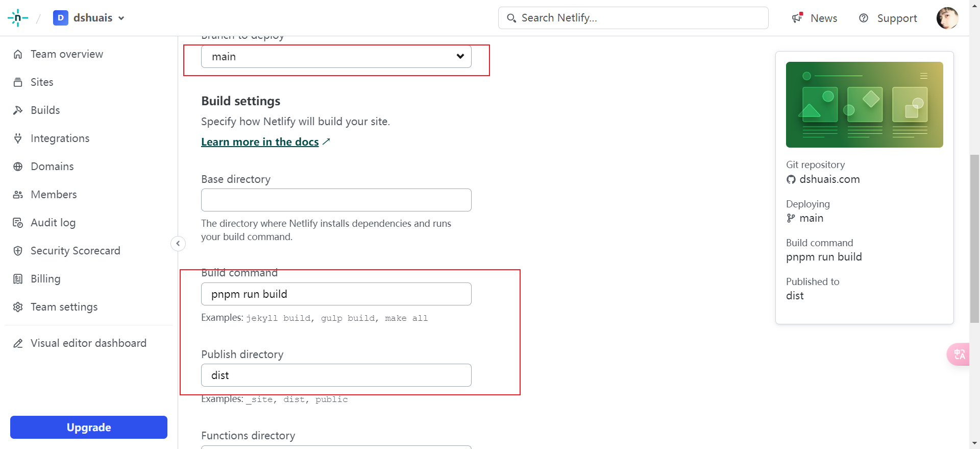Open Security Scorecard
The width and height of the screenshot is (980, 449).
(x=76, y=251)
